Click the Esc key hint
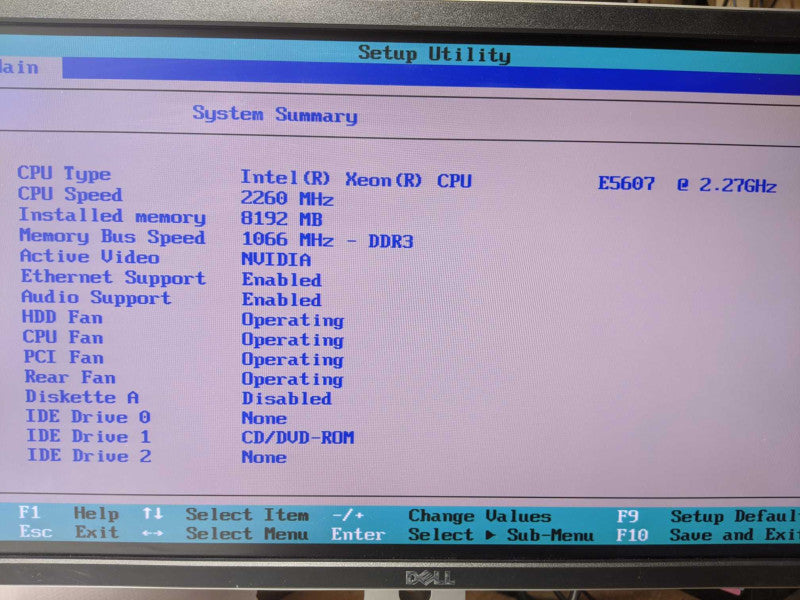The height and width of the screenshot is (600, 800). click(x=36, y=532)
